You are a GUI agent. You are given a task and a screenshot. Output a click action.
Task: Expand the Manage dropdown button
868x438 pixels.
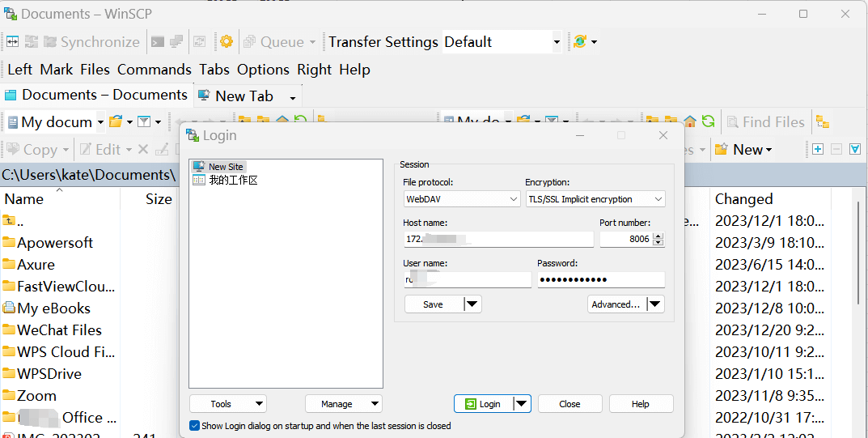[x=344, y=404]
